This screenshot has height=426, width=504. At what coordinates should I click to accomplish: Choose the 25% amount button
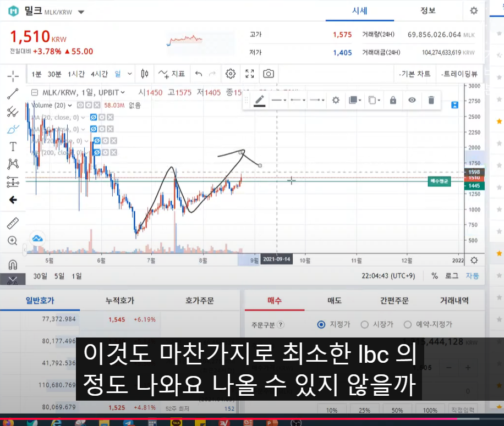coord(364,410)
